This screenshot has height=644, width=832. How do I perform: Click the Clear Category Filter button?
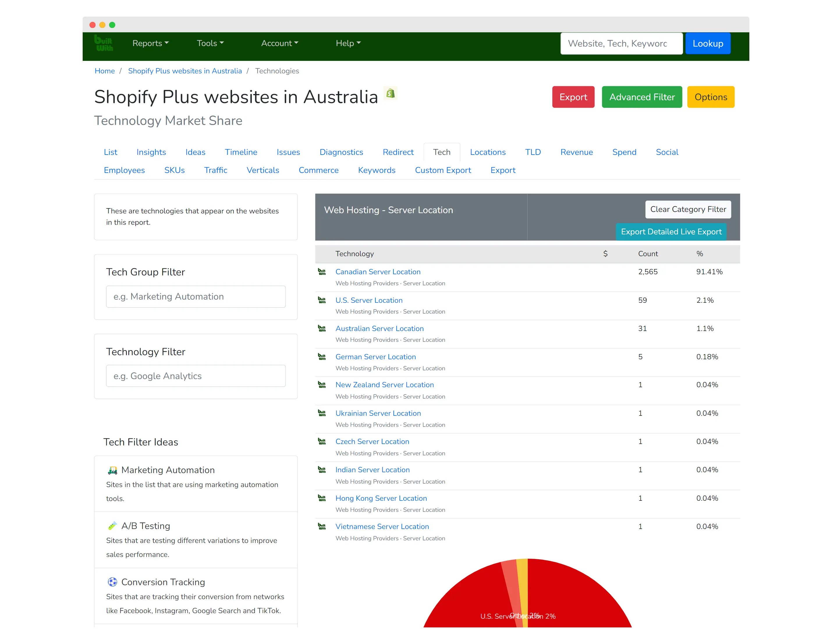click(x=687, y=209)
